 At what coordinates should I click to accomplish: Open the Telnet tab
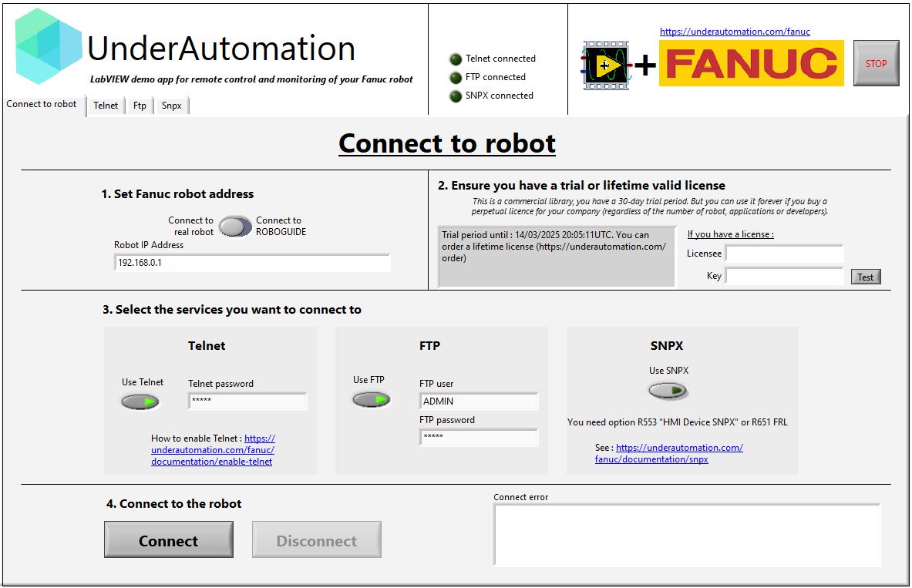pyautogui.click(x=106, y=106)
